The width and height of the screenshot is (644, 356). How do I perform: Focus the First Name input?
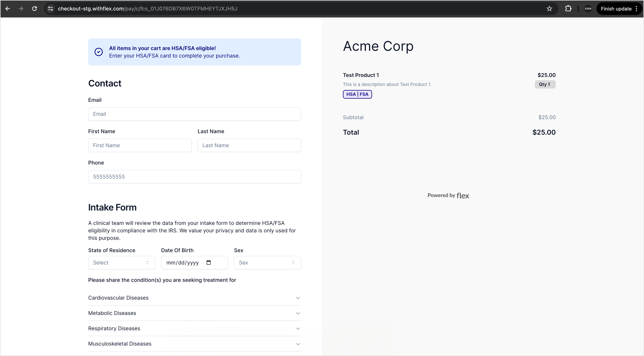coord(140,145)
